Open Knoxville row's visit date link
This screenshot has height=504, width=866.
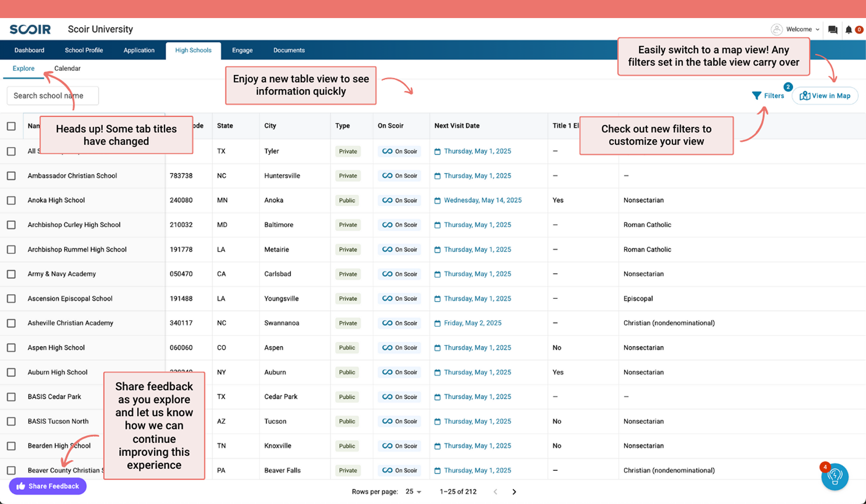click(478, 446)
